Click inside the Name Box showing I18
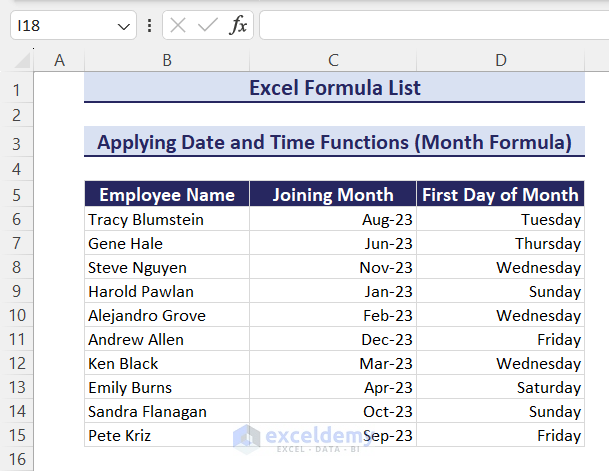 pos(60,26)
